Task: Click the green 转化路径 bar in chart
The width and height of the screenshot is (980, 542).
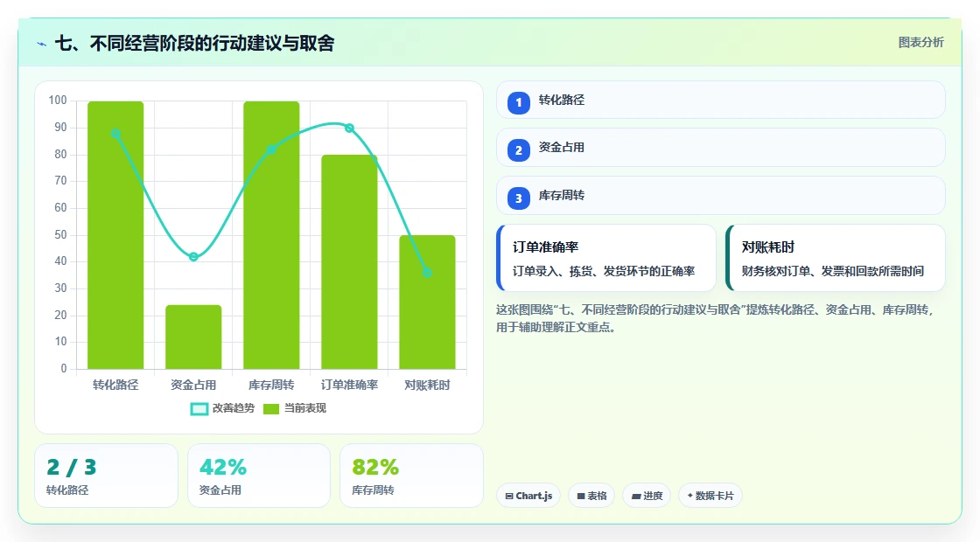Action: click(x=115, y=235)
